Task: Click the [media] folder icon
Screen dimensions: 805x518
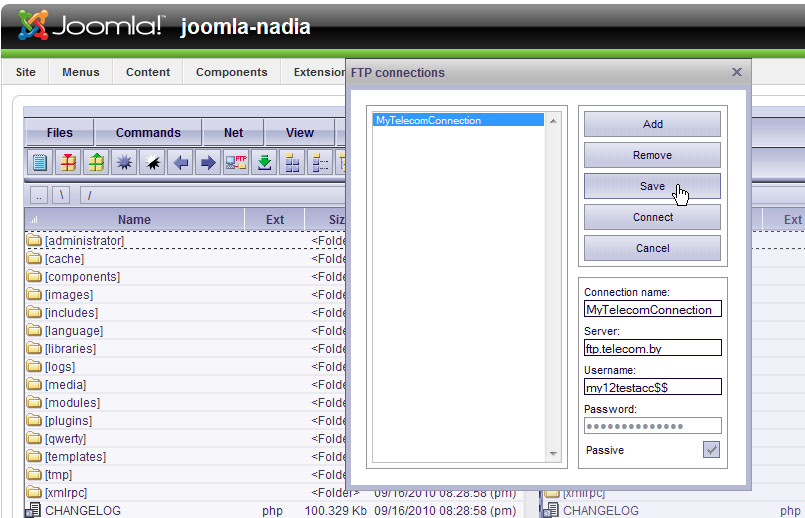Action: click(34, 384)
